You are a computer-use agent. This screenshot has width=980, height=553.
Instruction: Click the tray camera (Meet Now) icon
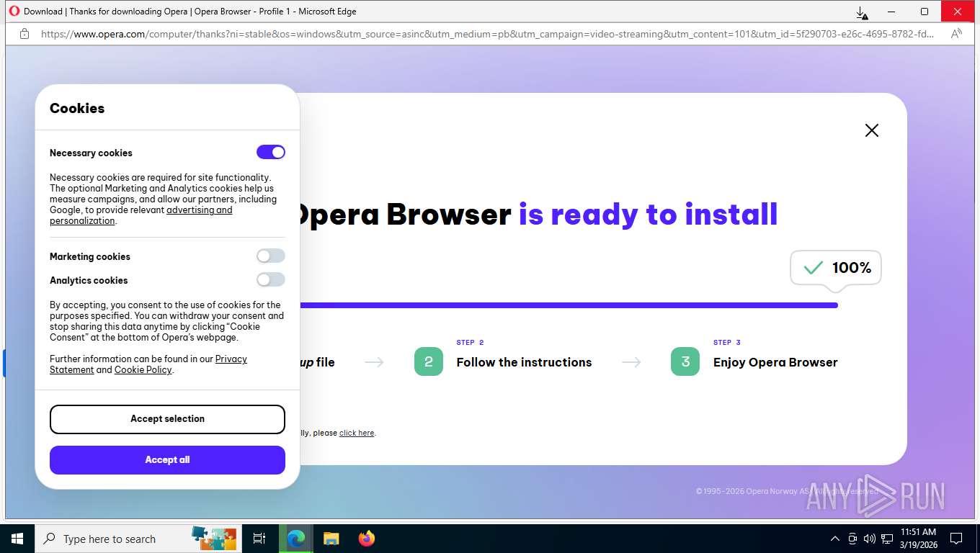(x=852, y=539)
